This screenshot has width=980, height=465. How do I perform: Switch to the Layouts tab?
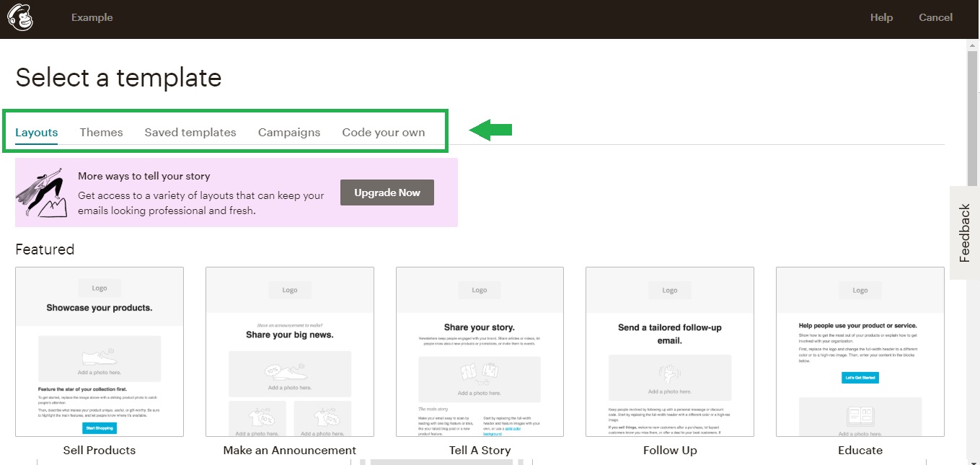tap(37, 133)
